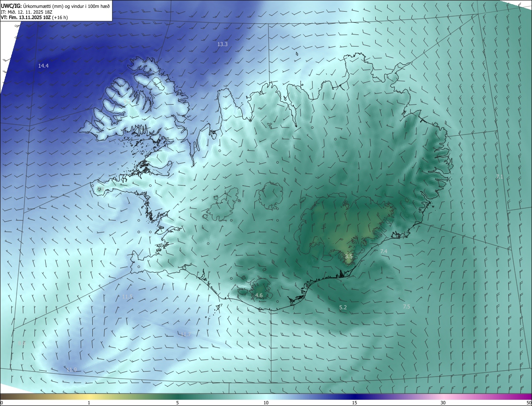
Task: Click the 7.1 value label on the map
Action: pos(500,177)
